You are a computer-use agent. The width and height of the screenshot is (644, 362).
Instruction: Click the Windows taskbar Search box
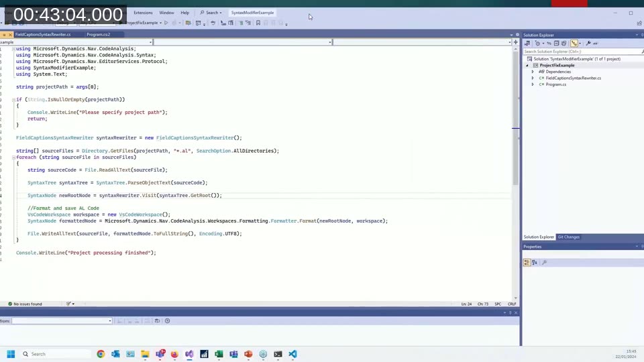(x=56, y=354)
